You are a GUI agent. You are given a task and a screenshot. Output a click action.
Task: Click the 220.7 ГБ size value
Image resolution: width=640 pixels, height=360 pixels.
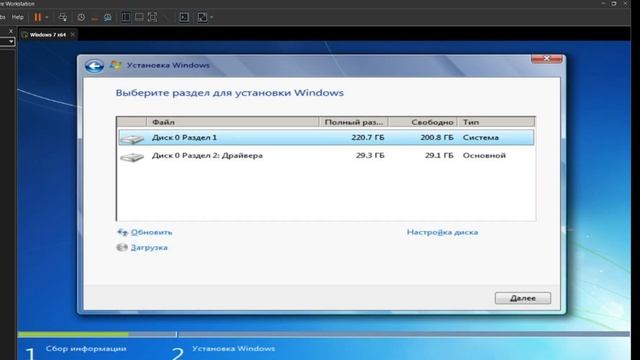(368, 138)
